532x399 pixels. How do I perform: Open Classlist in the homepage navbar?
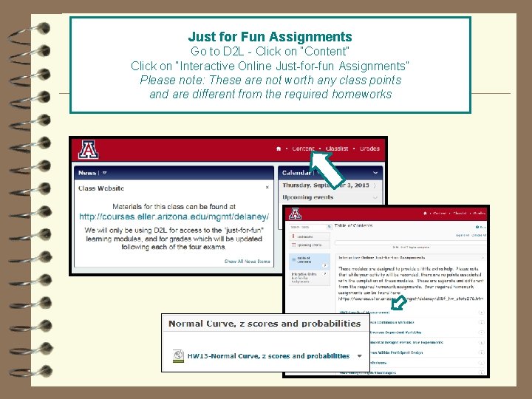pos(337,149)
